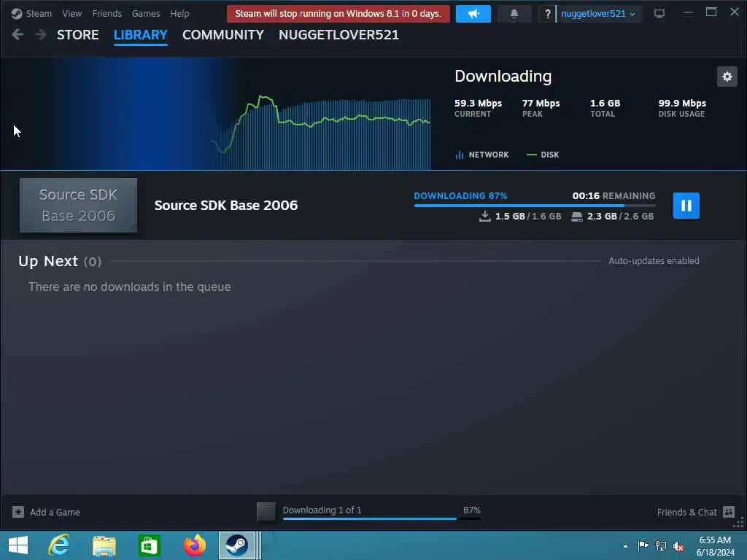Click the 1.6 GB total value

coord(605,104)
